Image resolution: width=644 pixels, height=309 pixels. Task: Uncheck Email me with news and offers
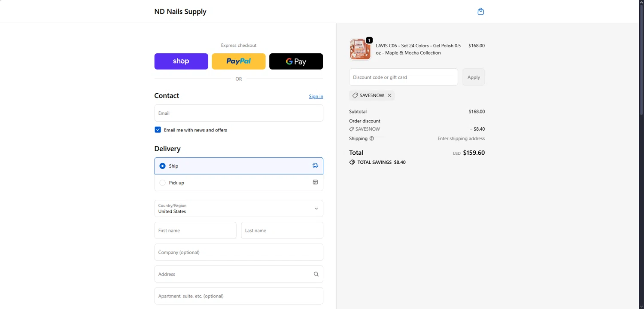click(x=158, y=130)
